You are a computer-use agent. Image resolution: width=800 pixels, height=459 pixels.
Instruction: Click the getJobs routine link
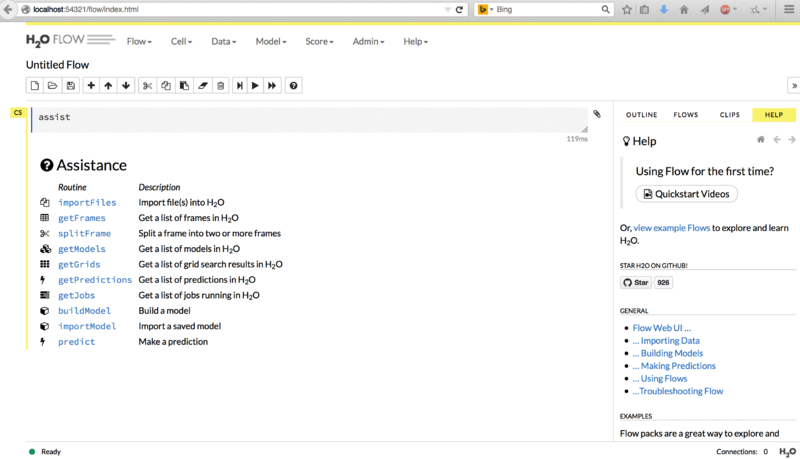tap(77, 295)
